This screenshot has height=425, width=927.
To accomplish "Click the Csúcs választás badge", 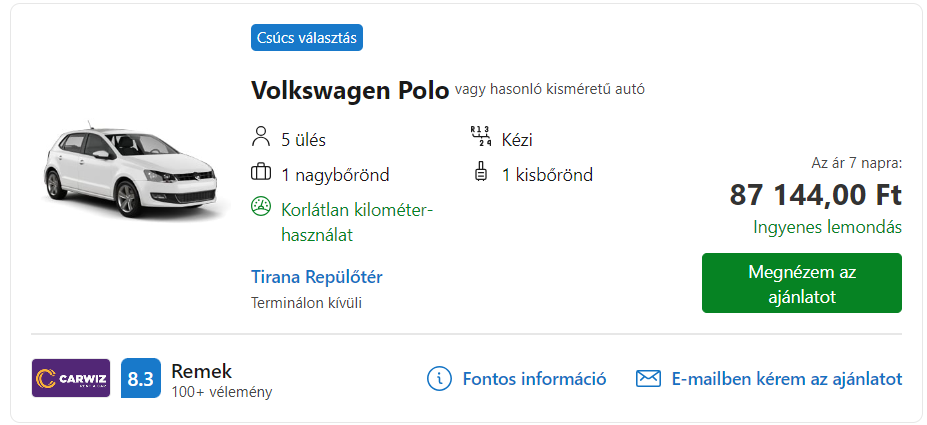I will click(x=307, y=38).
